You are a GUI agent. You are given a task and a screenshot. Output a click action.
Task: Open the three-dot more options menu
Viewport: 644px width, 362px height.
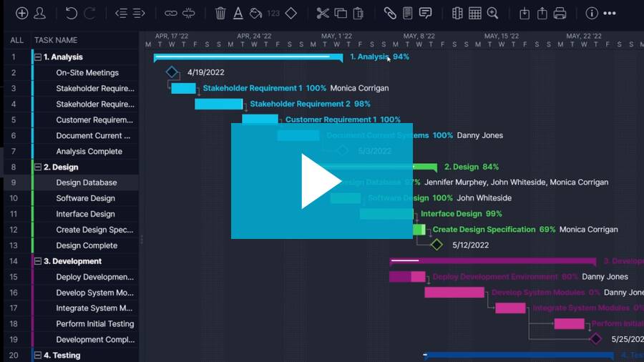pyautogui.click(x=610, y=13)
